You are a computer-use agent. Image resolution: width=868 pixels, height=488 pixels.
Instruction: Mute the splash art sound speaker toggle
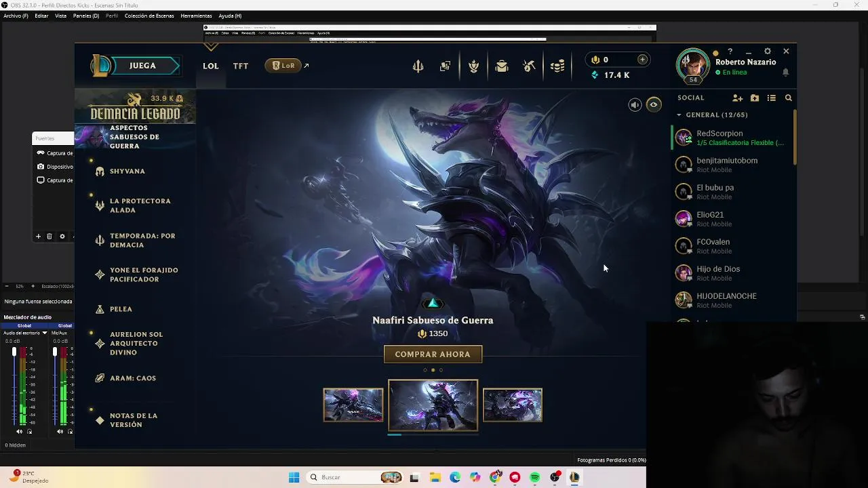click(x=635, y=105)
